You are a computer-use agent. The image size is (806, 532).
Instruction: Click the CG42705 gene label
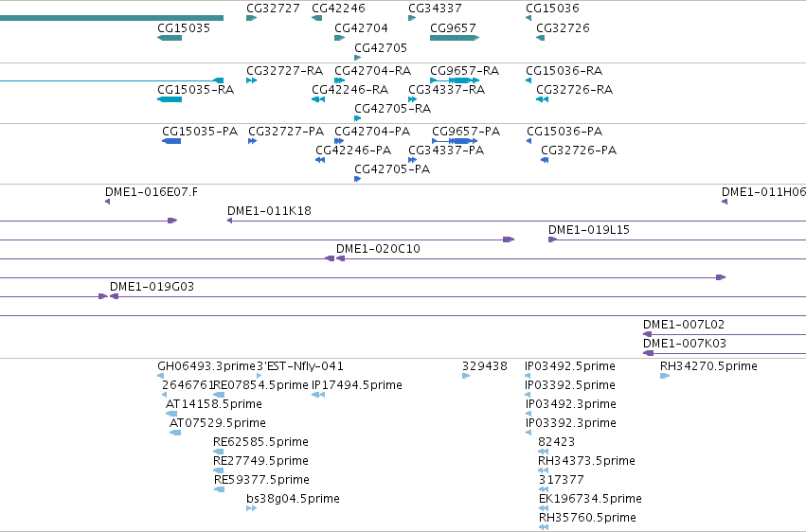[x=381, y=48]
